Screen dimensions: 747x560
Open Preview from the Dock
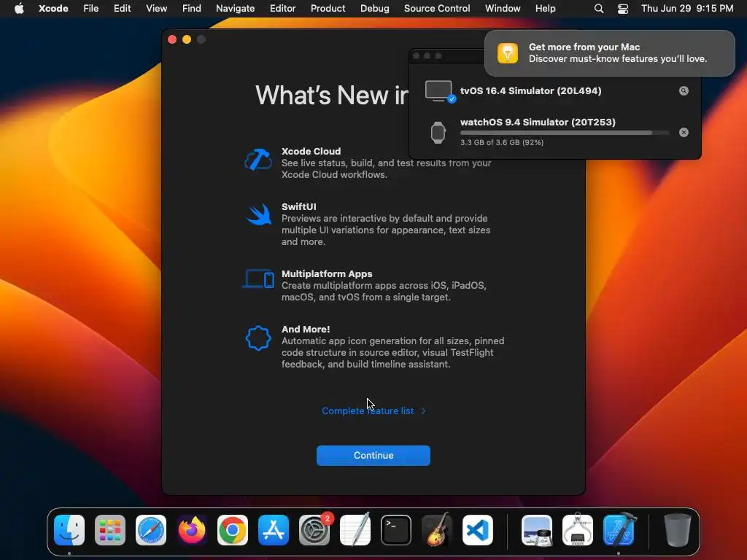click(537, 530)
